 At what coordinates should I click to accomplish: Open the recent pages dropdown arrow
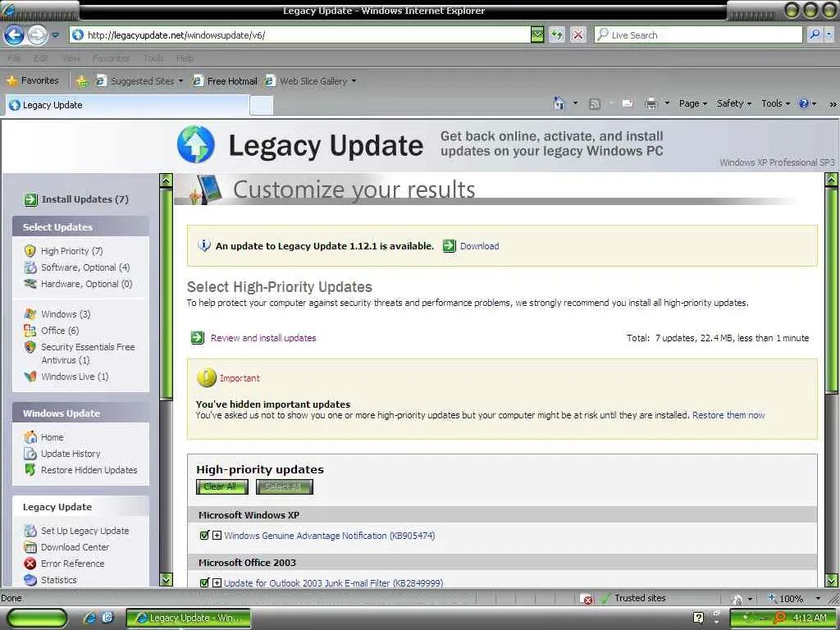pos(55,35)
